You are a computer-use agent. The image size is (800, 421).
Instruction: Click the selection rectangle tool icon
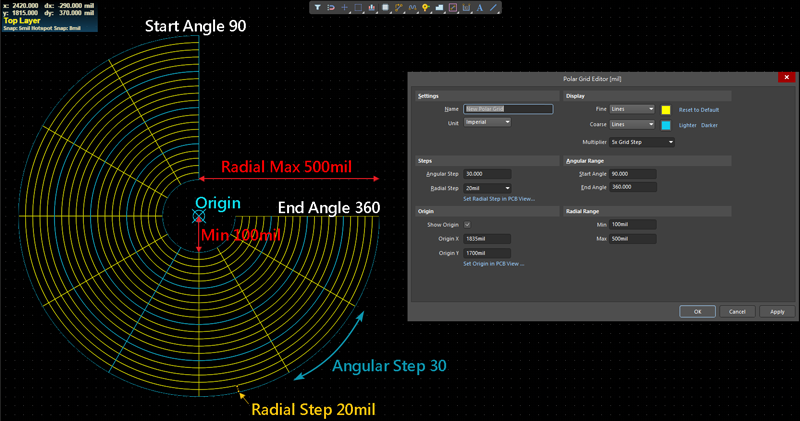tap(358, 7)
